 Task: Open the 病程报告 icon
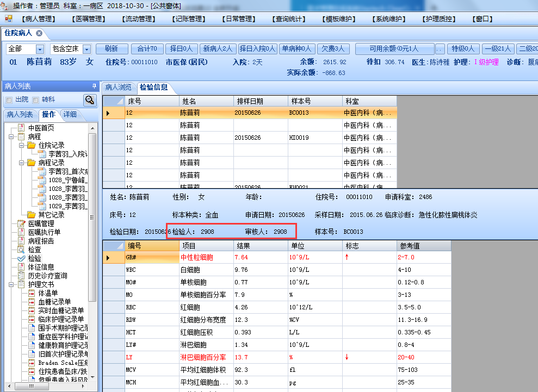(21, 241)
